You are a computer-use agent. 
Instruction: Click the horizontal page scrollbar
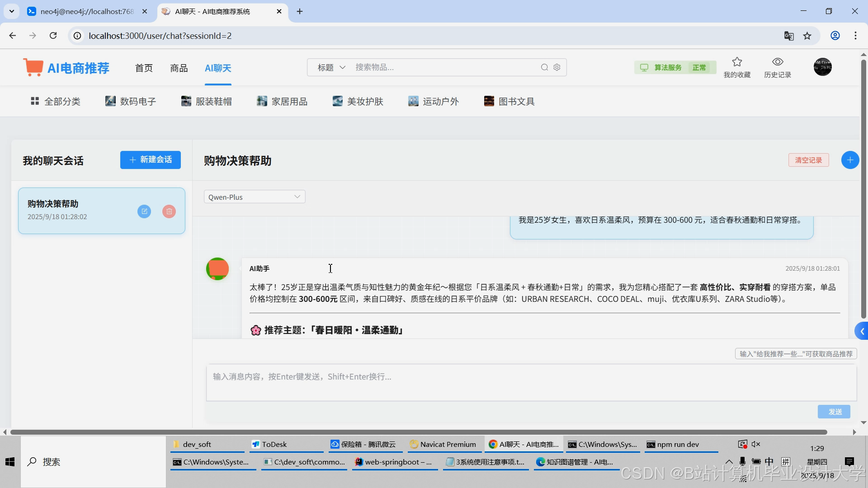418,432
